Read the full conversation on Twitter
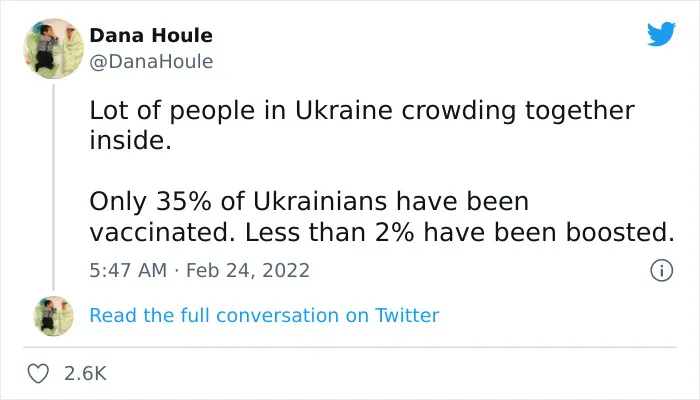 264,315
